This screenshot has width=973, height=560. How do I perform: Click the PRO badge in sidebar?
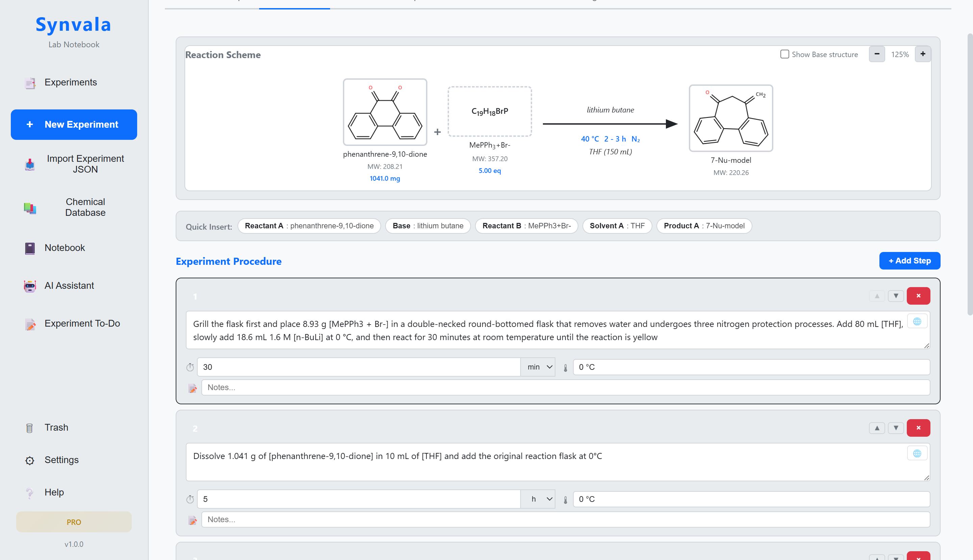coord(74,522)
